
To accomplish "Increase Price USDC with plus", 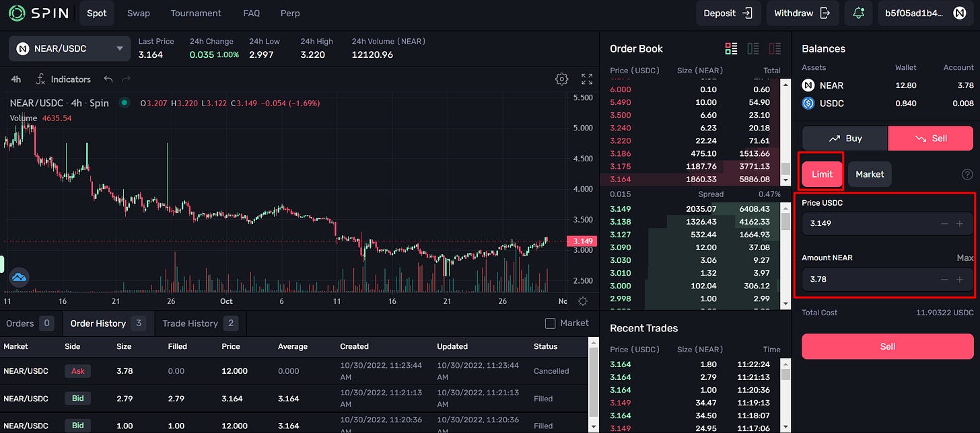I will pos(960,223).
